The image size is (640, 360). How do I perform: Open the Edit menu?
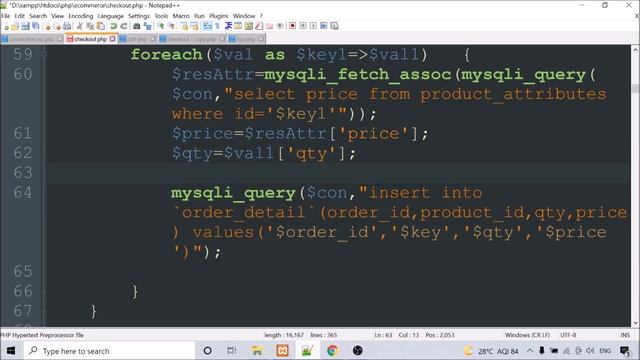[20, 16]
